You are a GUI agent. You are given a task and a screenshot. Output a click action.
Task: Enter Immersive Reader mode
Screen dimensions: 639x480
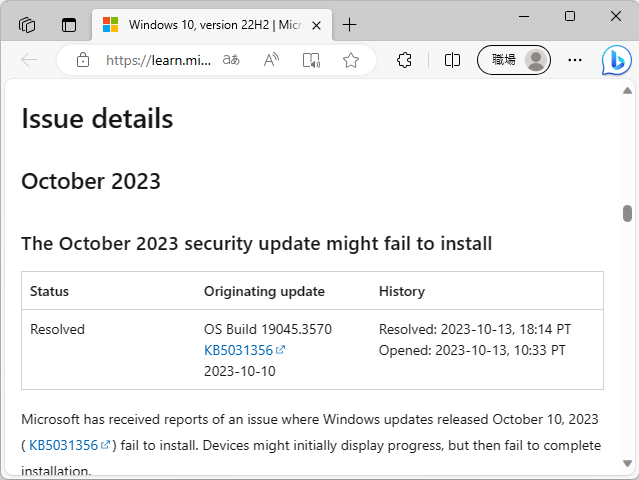point(311,60)
